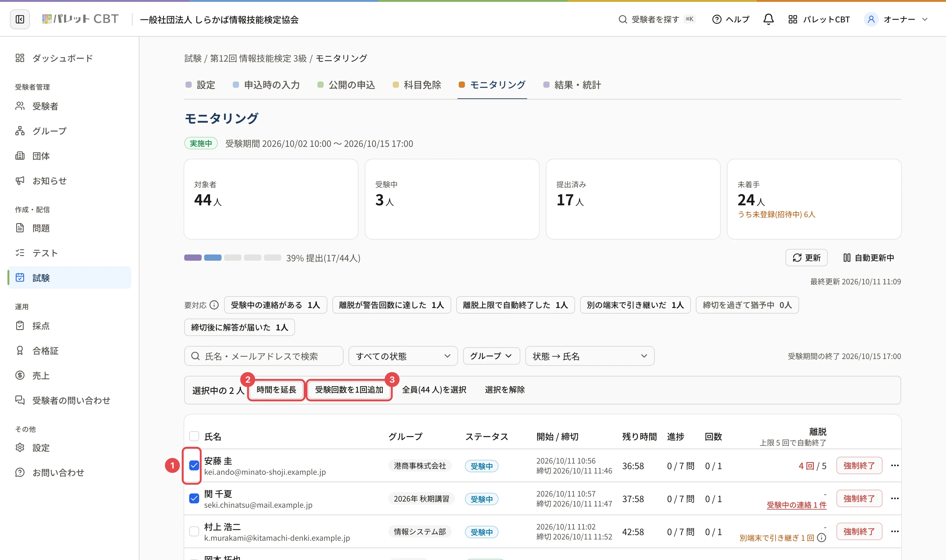Open ダッシュボード in the sidebar

point(69,58)
